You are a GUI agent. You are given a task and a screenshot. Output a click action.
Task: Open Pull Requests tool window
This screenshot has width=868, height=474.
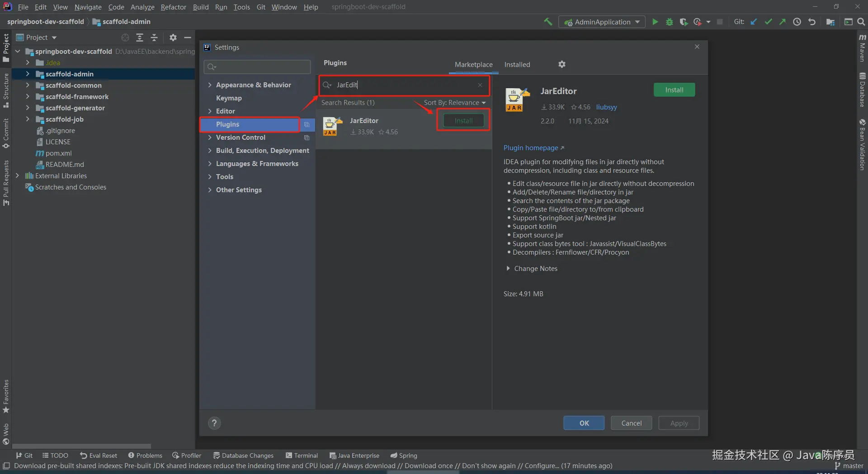6,183
